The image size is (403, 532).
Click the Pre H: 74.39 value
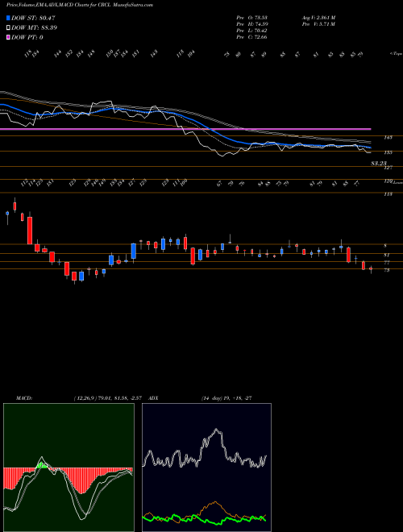click(x=252, y=24)
